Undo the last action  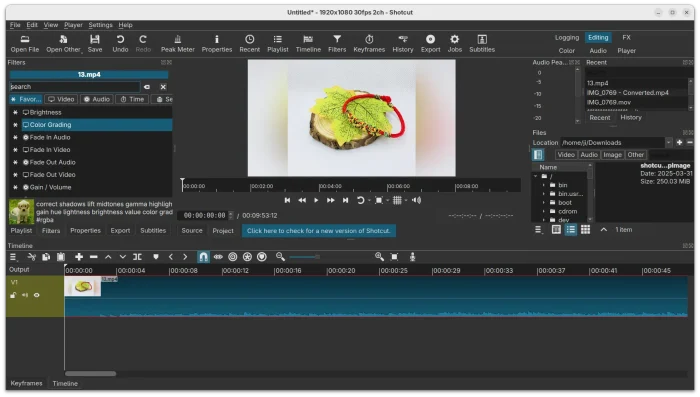[120, 44]
